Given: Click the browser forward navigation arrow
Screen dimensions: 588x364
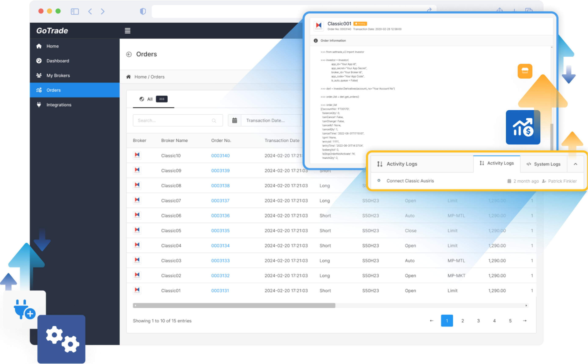Looking at the screenshot, I should 103,11.
